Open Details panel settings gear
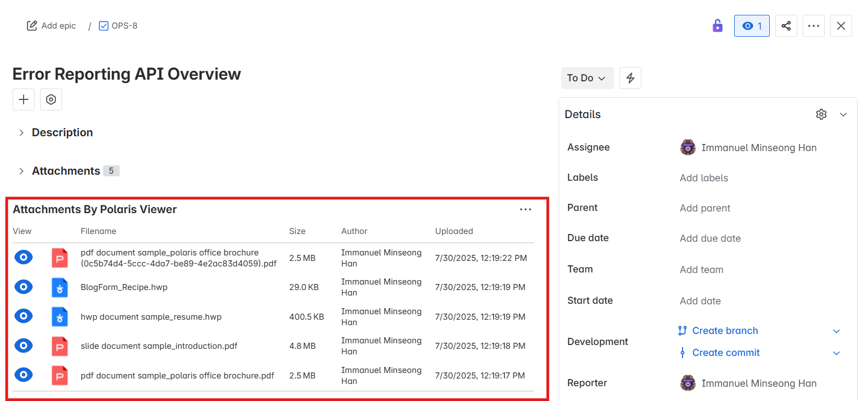The height and width of the screenshot is (401, 868). pyautogui.click(x=821, y=114)
